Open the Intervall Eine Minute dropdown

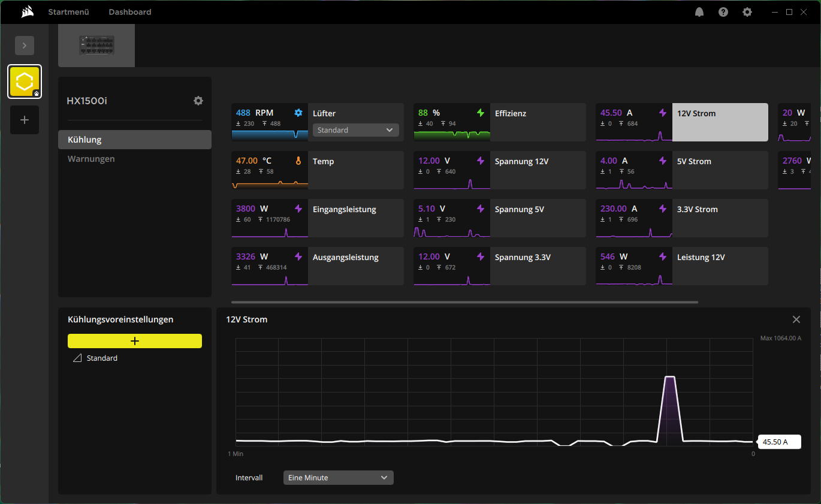tap(339, 478)
